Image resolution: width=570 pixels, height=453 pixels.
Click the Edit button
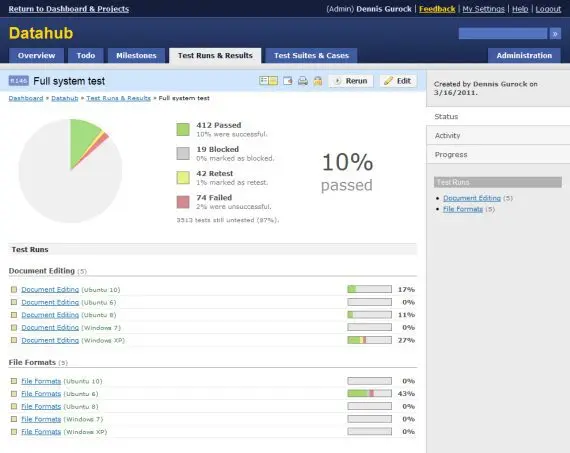398,81
